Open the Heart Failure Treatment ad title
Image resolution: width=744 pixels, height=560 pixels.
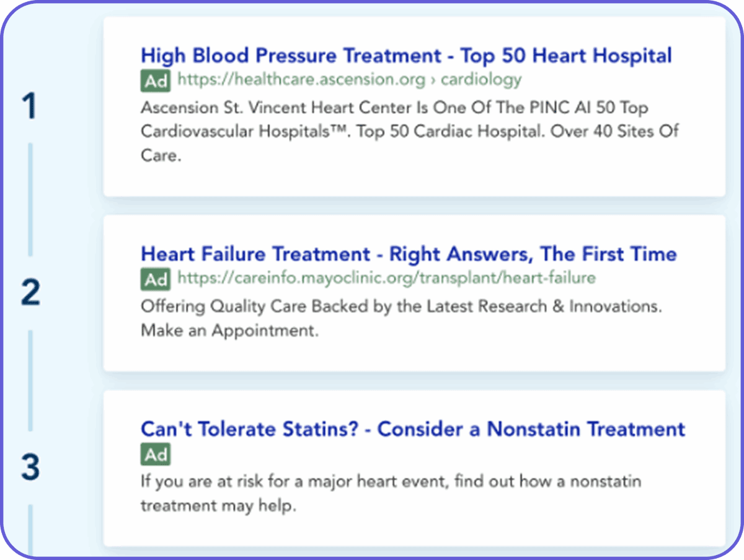[409, 254]
